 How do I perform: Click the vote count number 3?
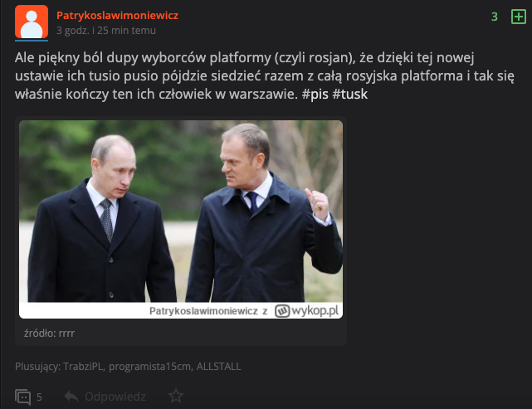495,17
